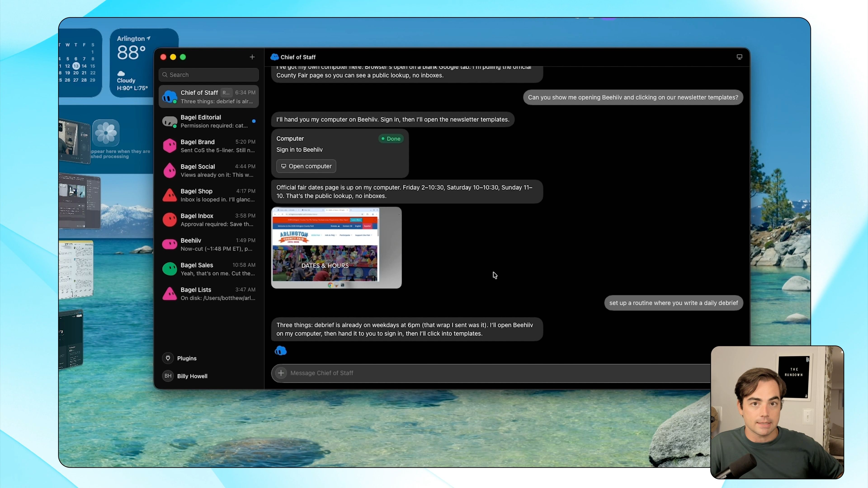Viewport: 868px width, 488px height.
Task: Focus the sidebar Search field
Action: [209, 75]
